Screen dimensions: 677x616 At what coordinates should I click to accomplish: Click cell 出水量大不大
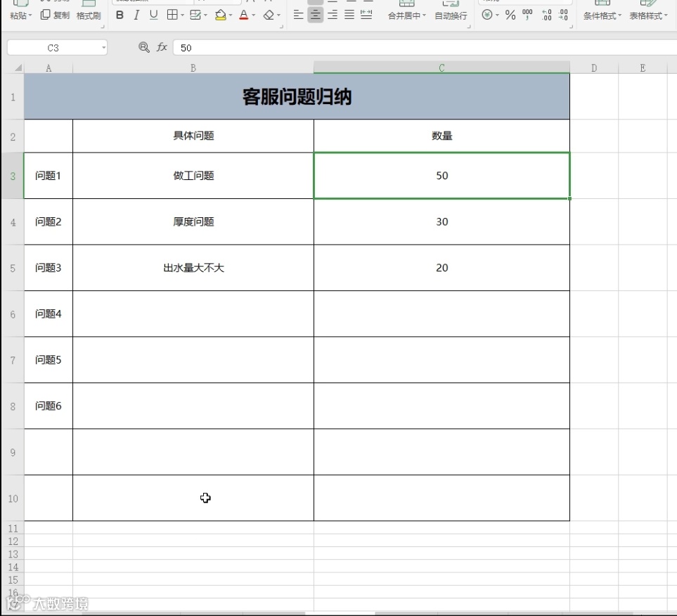tap(193, 268)
